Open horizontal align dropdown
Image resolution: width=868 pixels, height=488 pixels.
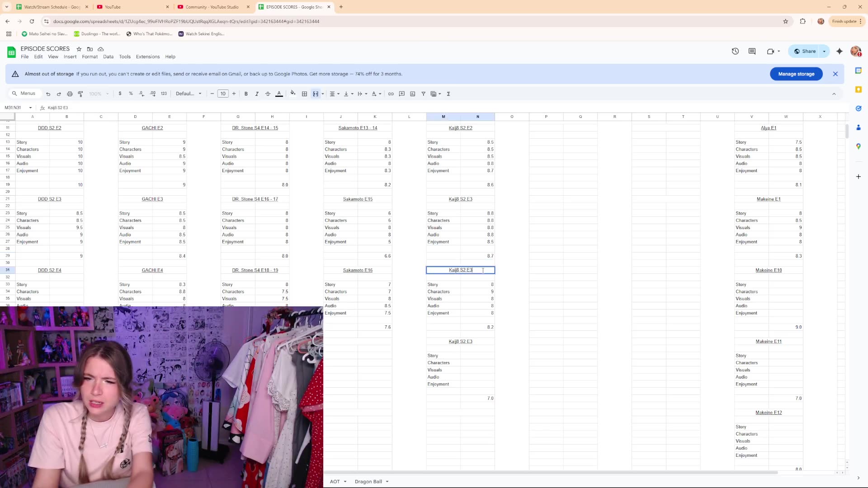(x=334, y=94)
